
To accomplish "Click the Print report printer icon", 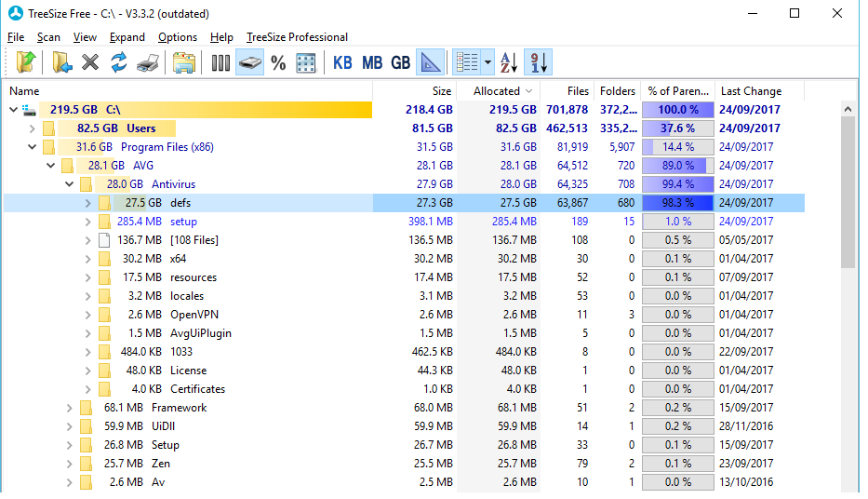I will [x=147, y=62].
